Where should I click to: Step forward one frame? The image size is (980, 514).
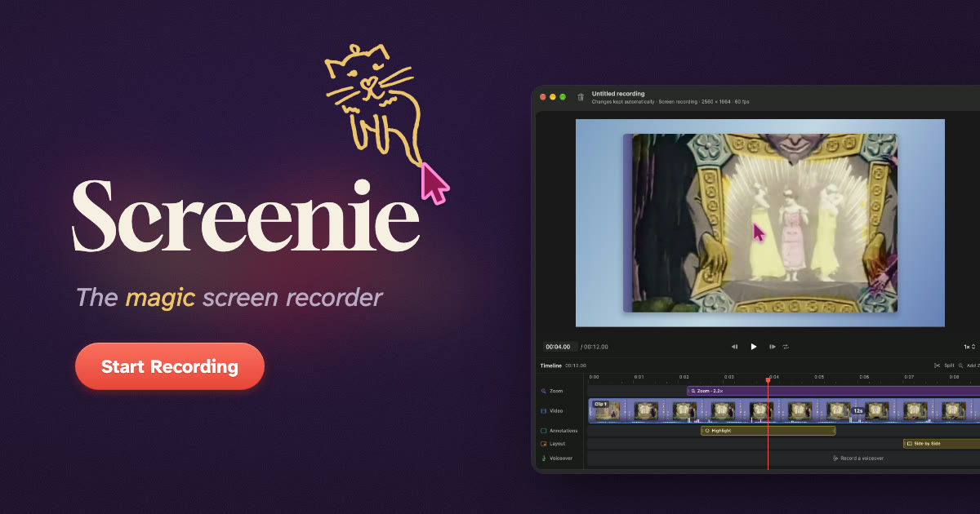773,347
